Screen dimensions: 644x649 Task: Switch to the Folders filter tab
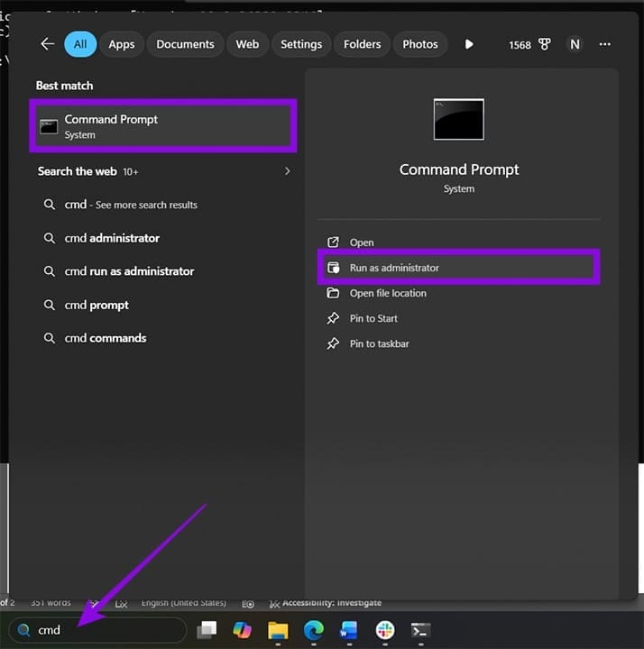[362, 44]
